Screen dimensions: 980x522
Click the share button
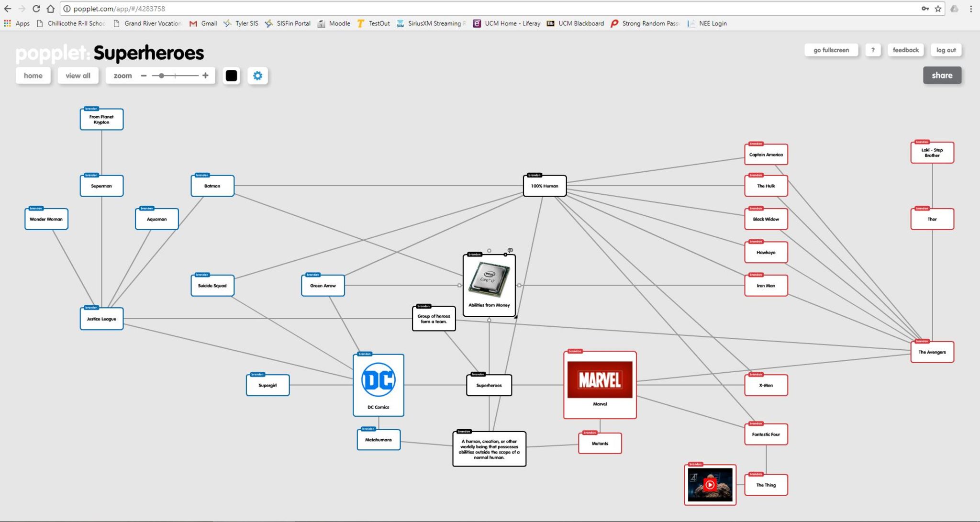click(x=942, y=75)
